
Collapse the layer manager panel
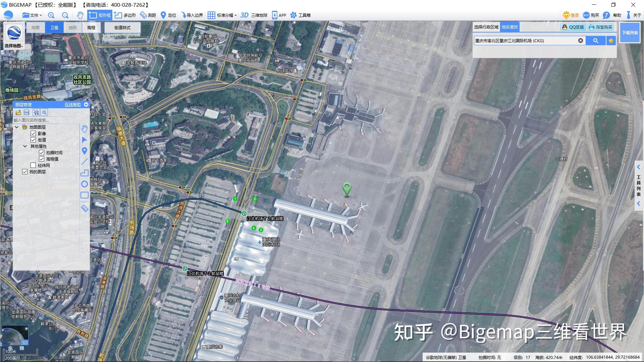coord(86,105)
